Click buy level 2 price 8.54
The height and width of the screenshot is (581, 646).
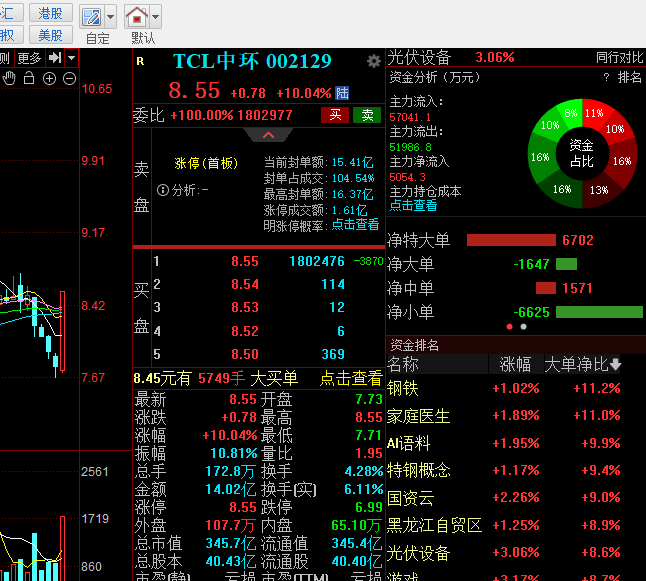click(x=245, y=284)
